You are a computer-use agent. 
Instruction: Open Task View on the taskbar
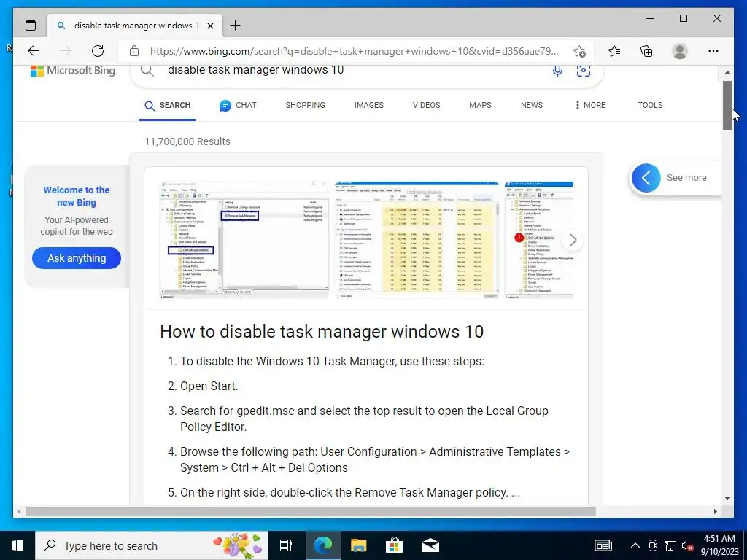(286, 545)
